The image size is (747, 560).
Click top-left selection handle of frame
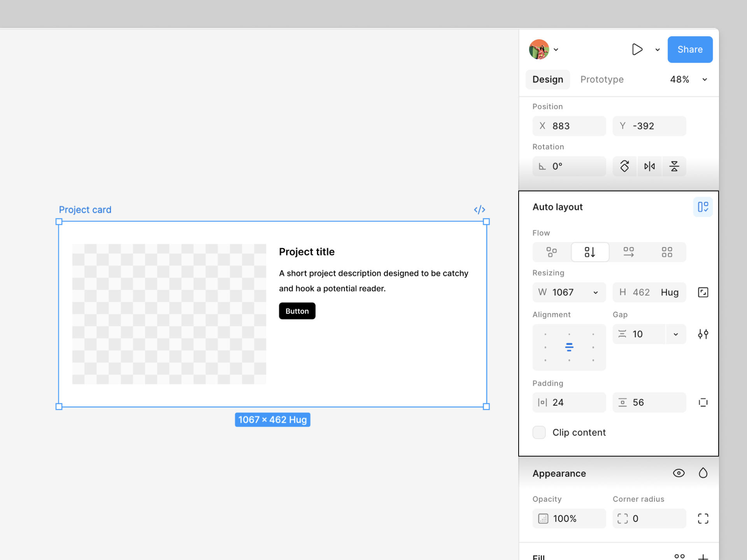tap(59, 222)
